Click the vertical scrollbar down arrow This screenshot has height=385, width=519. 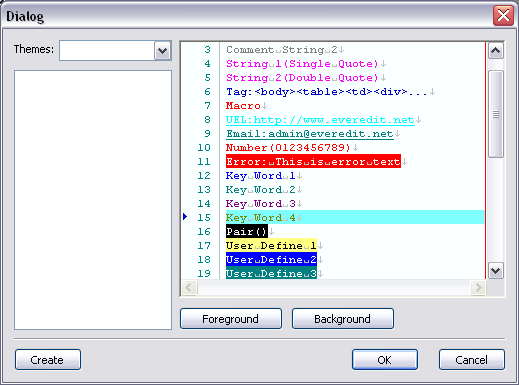(x=496, y=270)
